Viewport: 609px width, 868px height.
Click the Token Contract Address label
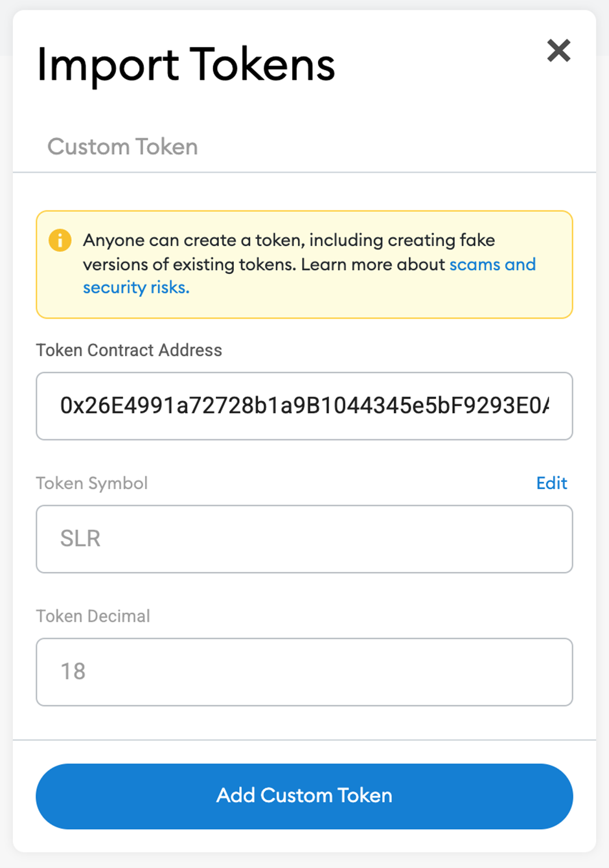point(129,350)
